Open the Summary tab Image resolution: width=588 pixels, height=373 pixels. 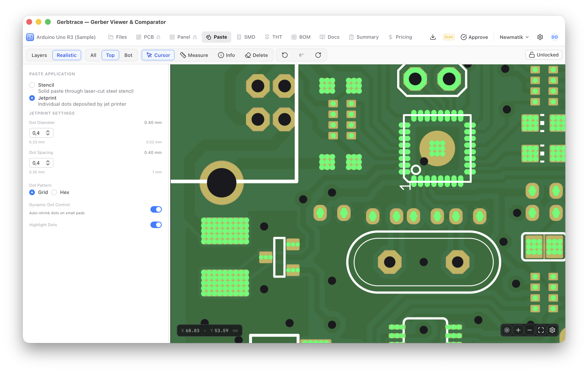364,37
